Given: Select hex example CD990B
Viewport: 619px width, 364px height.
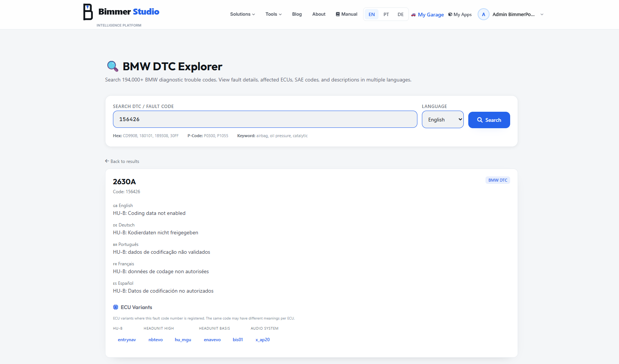Looking at the screenshot, I should pos(130,136).
